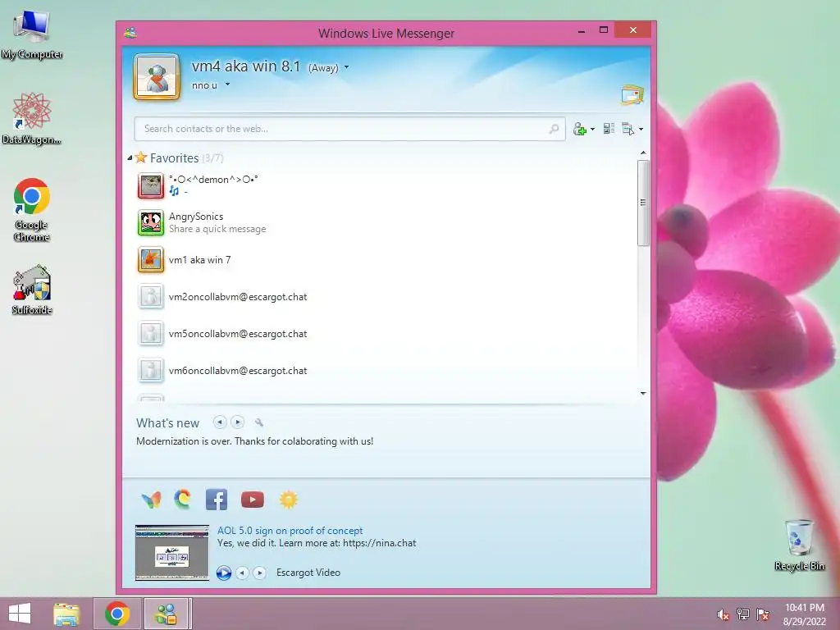Open the second colorful swirl app icon

183,500
